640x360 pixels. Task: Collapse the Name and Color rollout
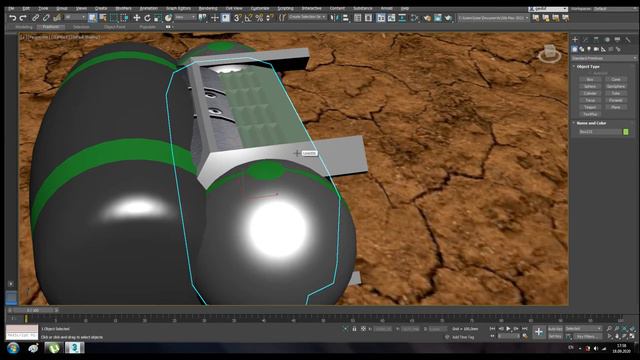click(591, 123)
